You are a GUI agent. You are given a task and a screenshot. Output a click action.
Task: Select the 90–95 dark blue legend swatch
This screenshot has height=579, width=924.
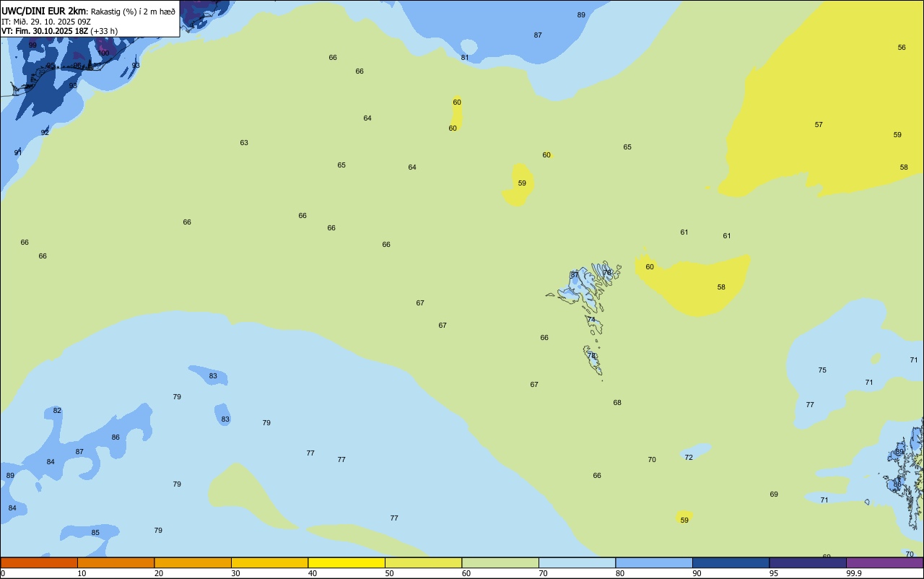(x=731, y=562)
